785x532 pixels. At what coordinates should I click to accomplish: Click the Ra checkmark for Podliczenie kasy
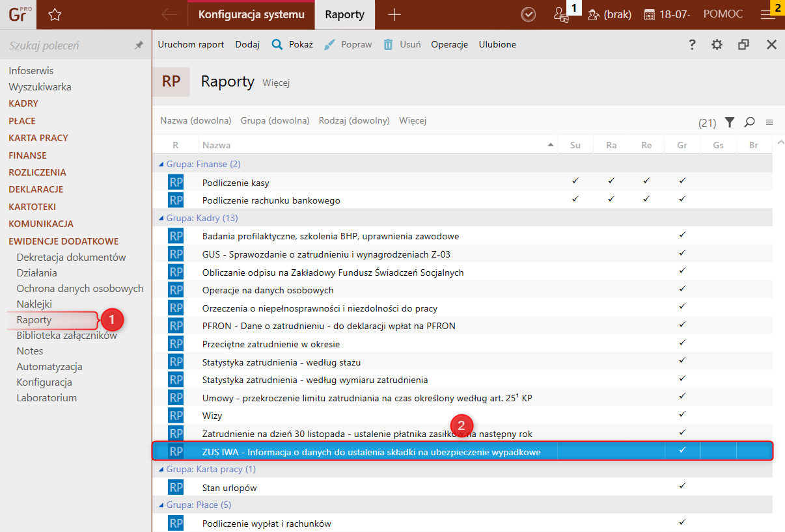pos(611,181)
